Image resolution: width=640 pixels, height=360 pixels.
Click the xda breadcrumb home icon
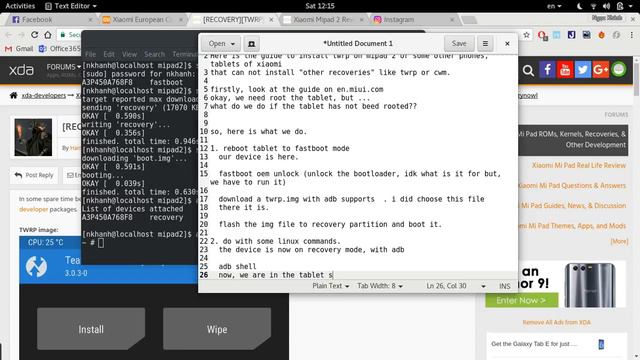coord(13,96)
